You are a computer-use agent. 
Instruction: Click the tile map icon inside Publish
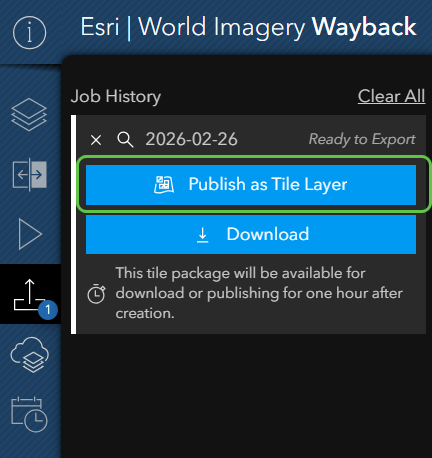tap(164, 185)
